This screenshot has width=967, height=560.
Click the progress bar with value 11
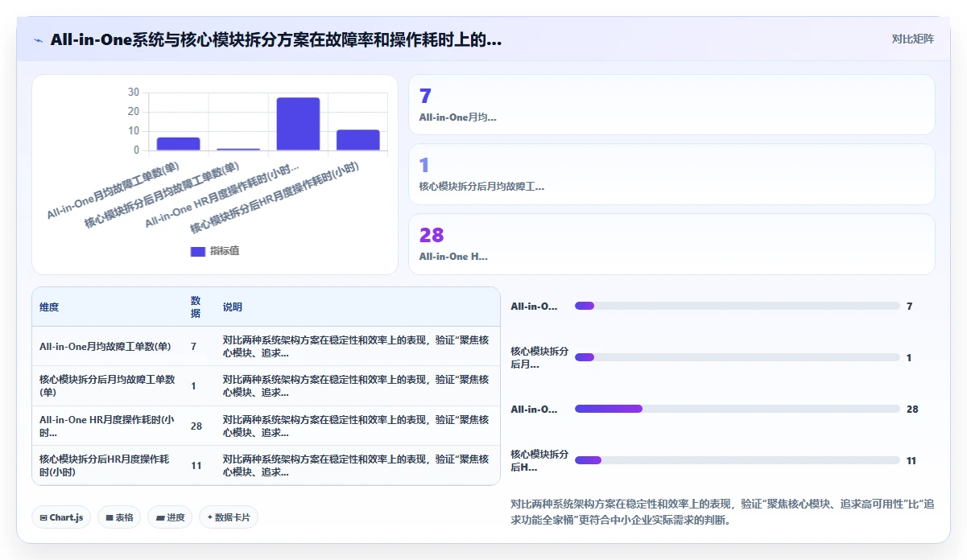click(x=737, y=460)
